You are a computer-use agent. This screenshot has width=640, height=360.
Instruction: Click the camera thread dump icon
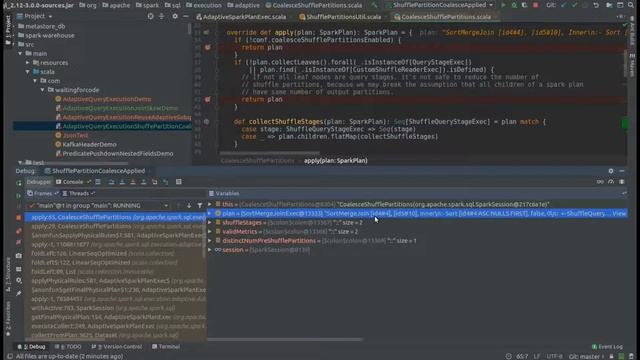coord(19,256)
